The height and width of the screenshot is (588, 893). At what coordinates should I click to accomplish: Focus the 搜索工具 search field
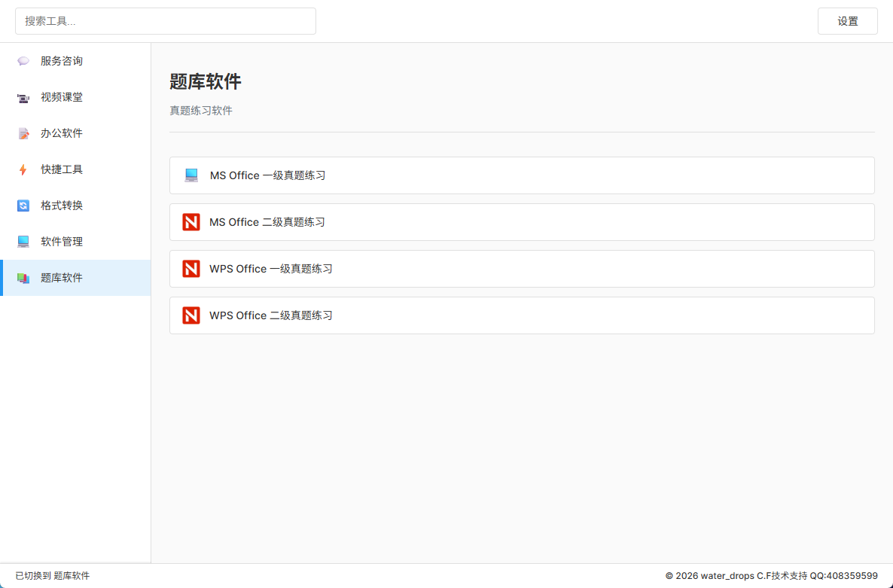click(x=166, y=21)
